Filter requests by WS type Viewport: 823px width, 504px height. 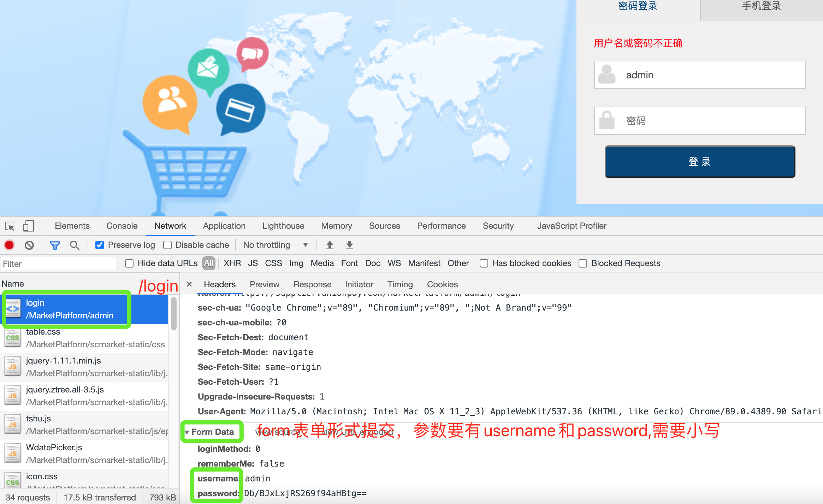(x=394, y=263)
